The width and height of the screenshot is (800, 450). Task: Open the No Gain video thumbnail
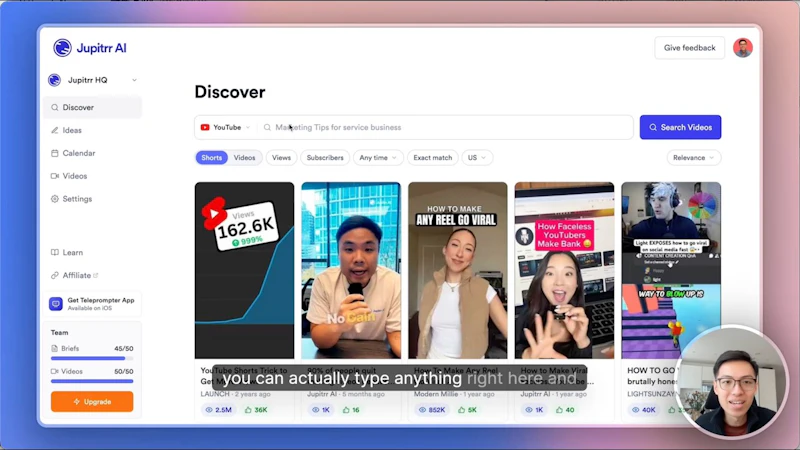[x=351, y=270]
